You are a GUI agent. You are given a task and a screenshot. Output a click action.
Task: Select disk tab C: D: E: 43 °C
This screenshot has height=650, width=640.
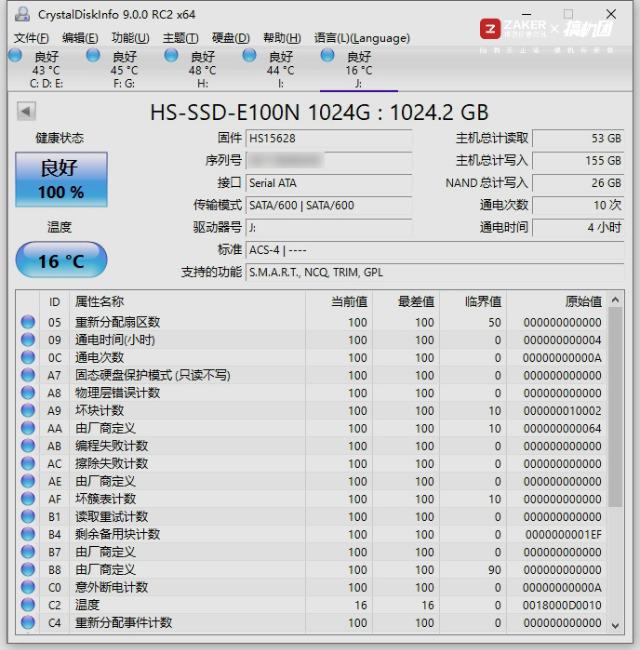pos(46,69)
